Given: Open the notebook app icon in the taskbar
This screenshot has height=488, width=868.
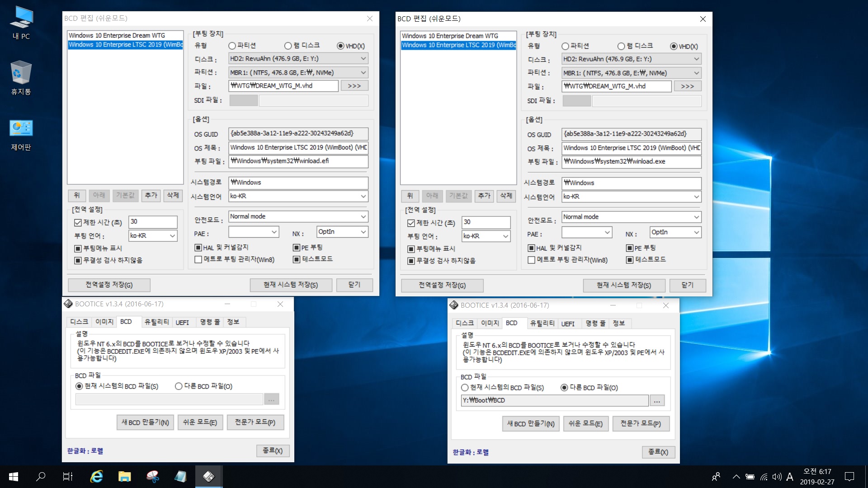Looking at the screenshot, I should pos(180,477).
